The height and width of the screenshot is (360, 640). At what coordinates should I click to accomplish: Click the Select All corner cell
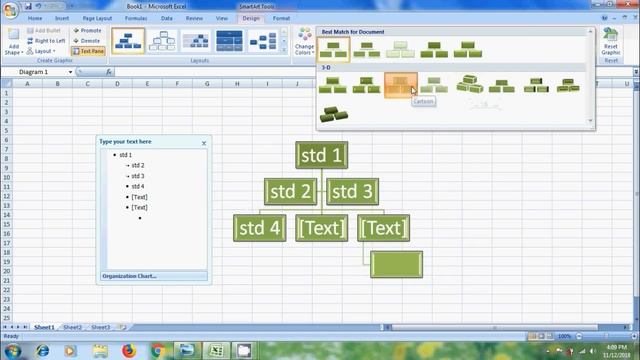[7, 84]
